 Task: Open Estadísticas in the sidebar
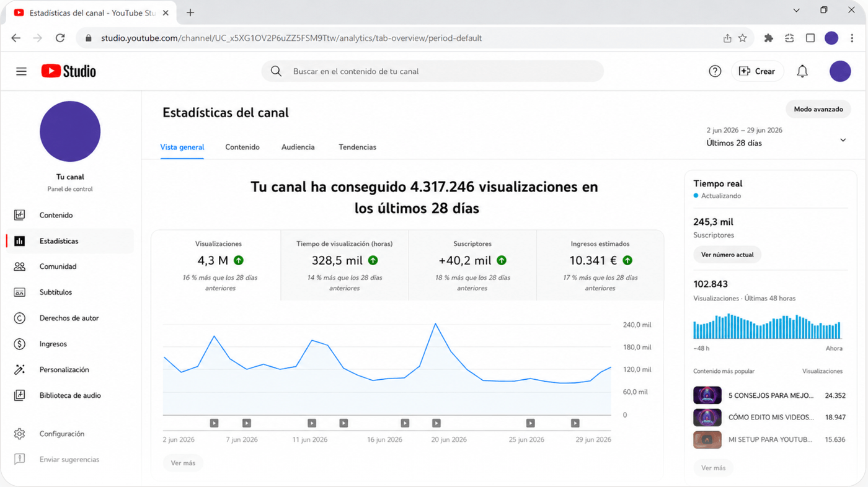click(x=69, y=241)
